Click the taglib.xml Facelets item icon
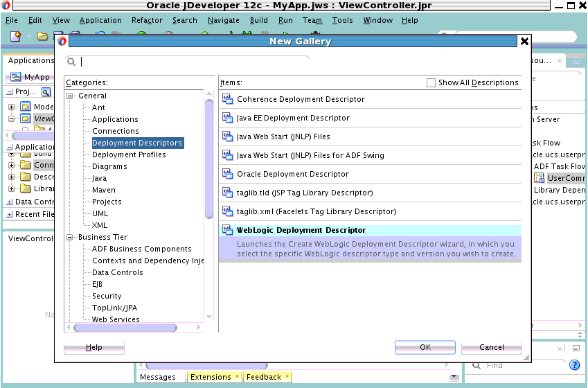The image size is (588, 388). click(228, 211)
